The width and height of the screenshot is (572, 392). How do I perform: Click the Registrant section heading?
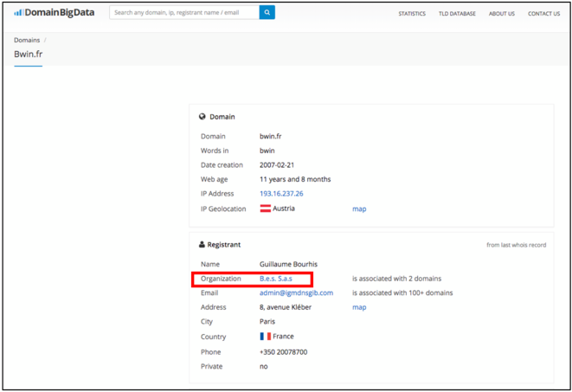pos(224,245)
